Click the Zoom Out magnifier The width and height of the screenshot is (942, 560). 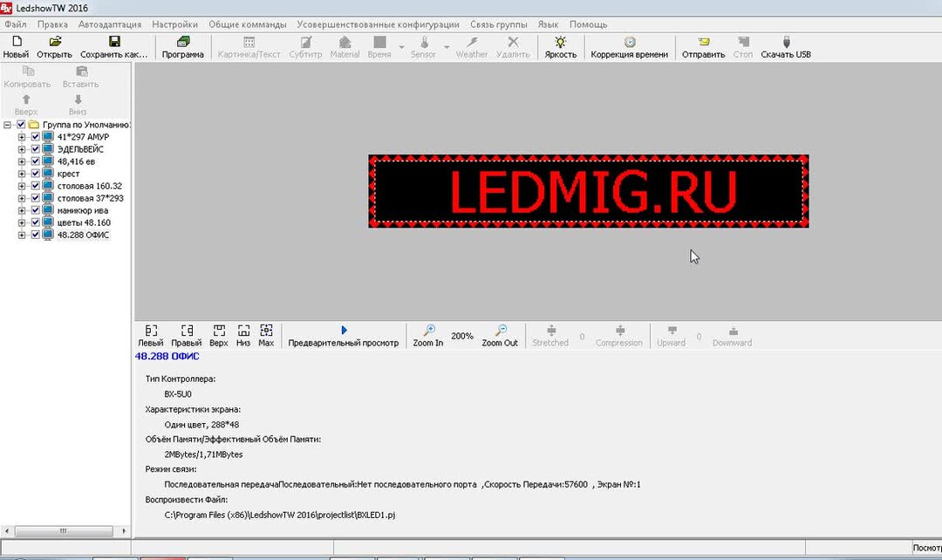501,331
